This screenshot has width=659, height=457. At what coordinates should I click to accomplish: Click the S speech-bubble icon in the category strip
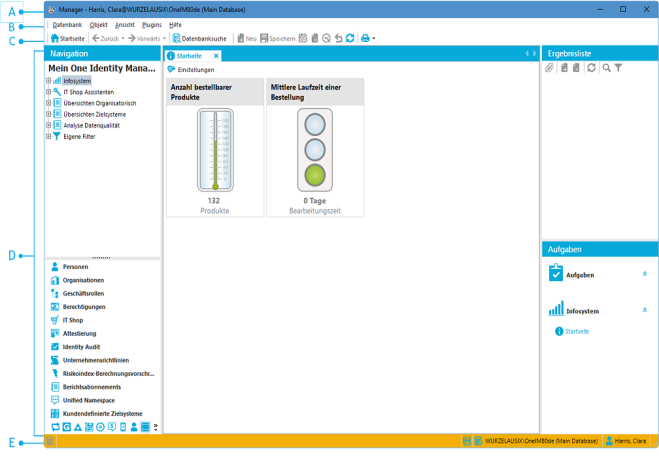coord(111,427)
